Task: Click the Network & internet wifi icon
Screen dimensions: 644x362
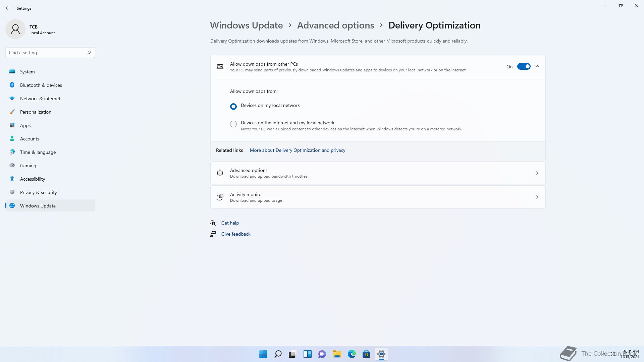Action: click(12, 99)
